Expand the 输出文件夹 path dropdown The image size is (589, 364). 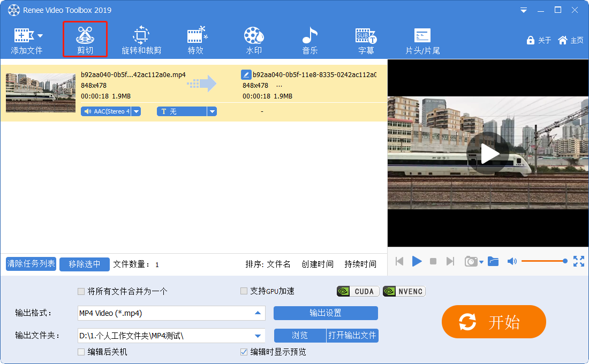[x=258, y=336]
